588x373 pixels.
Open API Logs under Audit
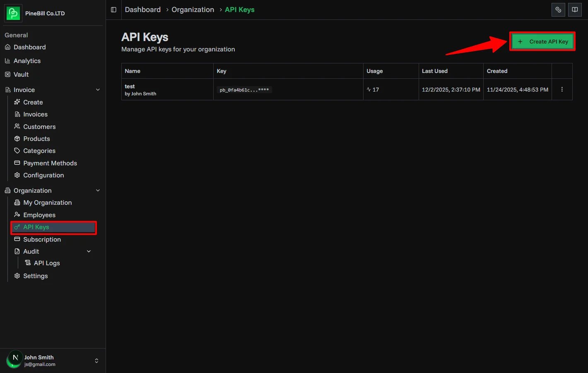coord(46,263)
